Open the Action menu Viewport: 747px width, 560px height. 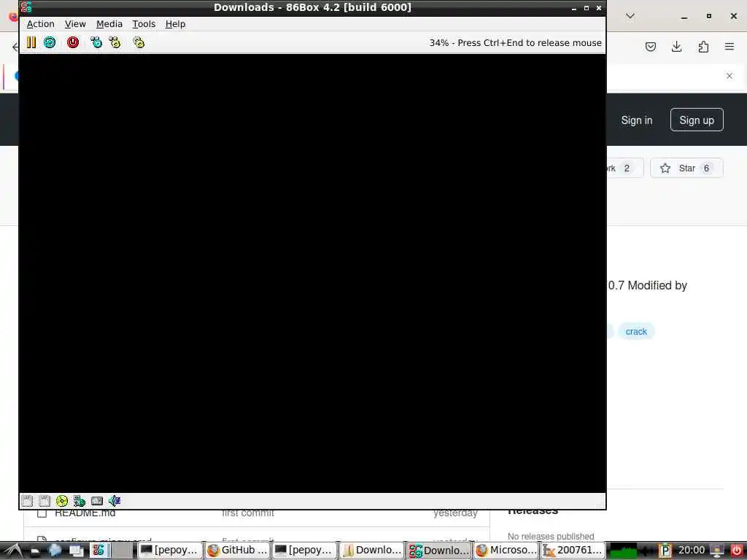point(41,24)
